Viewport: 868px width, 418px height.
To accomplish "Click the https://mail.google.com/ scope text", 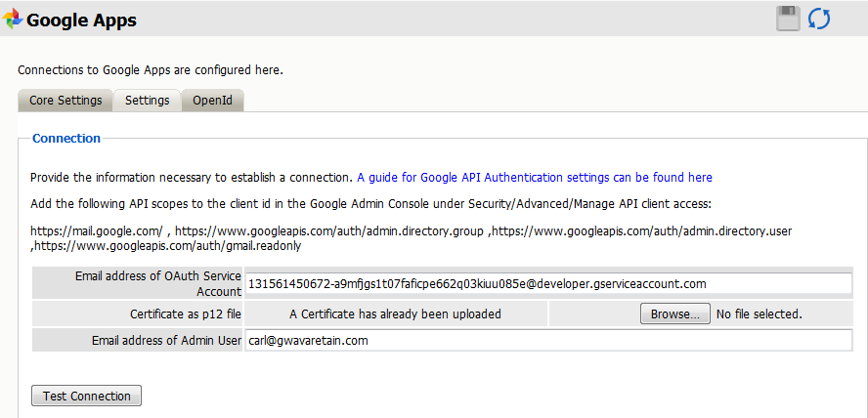I will point(96,231).
